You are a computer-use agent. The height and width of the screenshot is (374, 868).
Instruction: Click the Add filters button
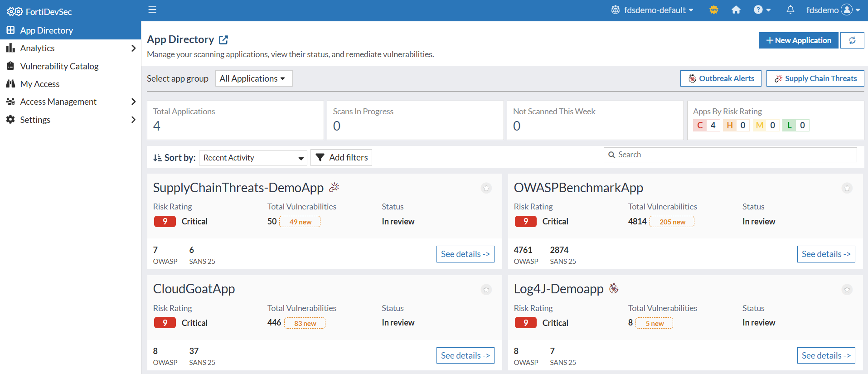point(341,158)
